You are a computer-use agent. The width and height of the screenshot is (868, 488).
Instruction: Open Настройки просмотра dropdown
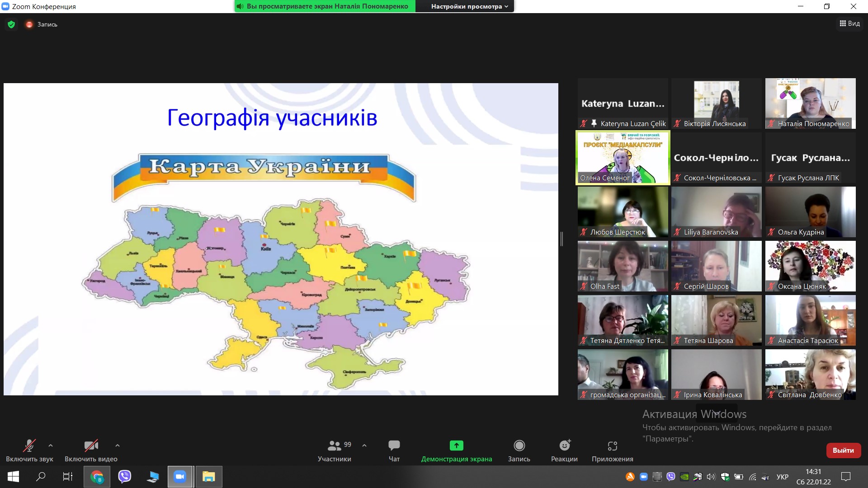click(469, 6)
